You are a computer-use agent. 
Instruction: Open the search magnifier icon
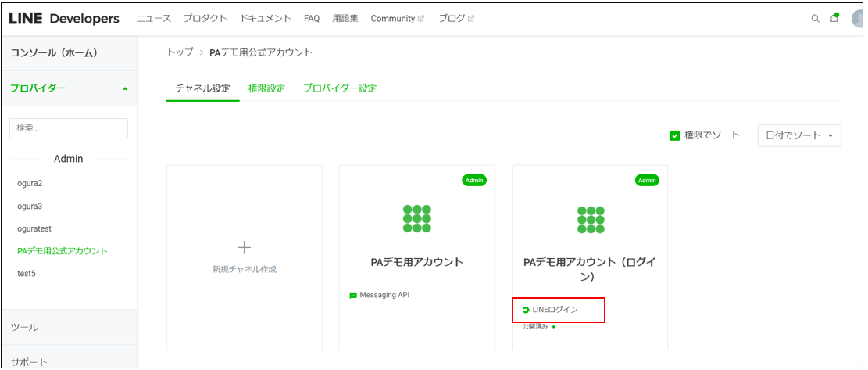point(816,18)
